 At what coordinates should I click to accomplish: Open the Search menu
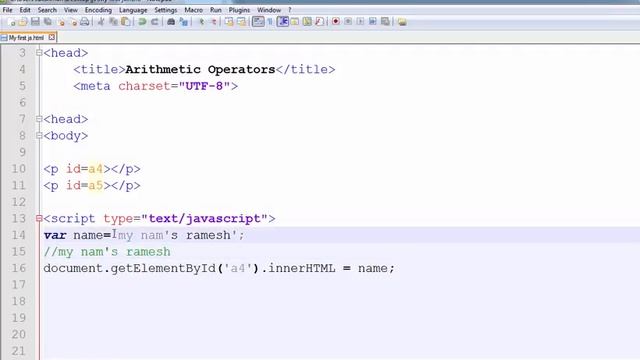click(x=47, y=10)
